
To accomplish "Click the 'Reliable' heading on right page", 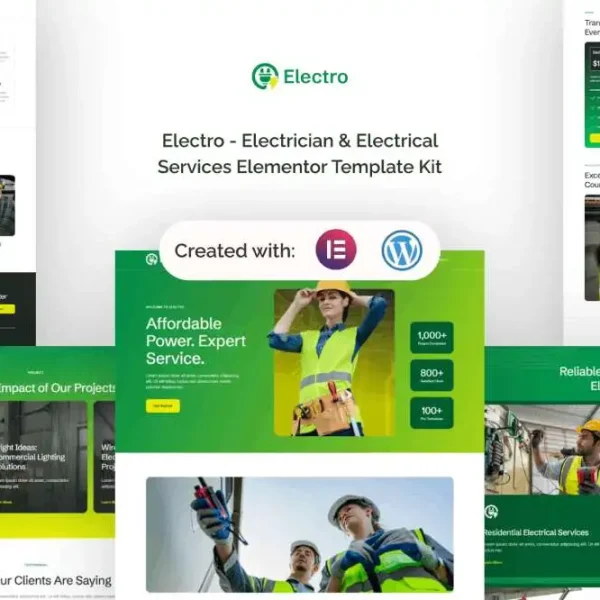I will coord(579,371).
